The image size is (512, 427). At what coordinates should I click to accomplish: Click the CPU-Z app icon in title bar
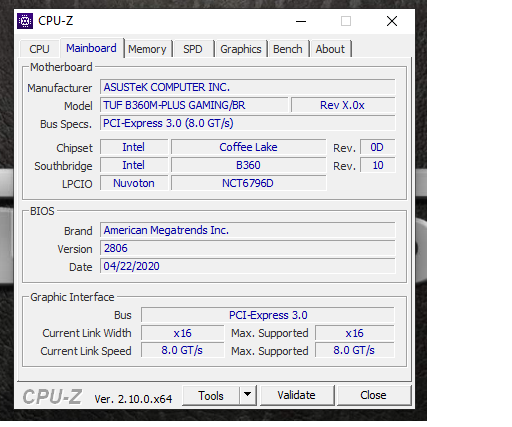tap(25, 21)
